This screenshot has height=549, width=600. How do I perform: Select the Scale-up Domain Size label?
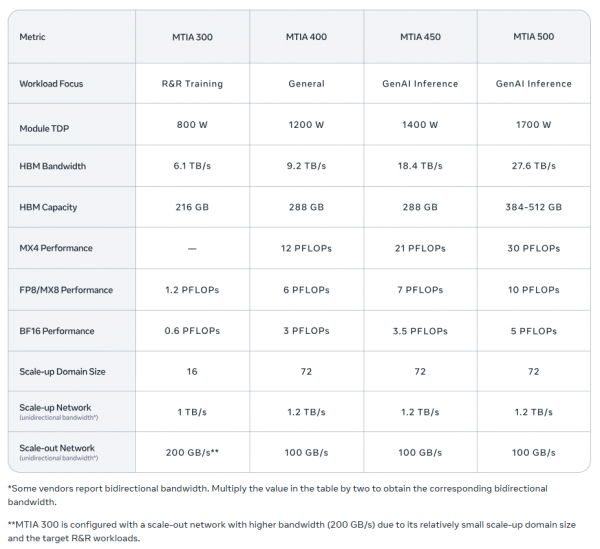tap(62, 371)
